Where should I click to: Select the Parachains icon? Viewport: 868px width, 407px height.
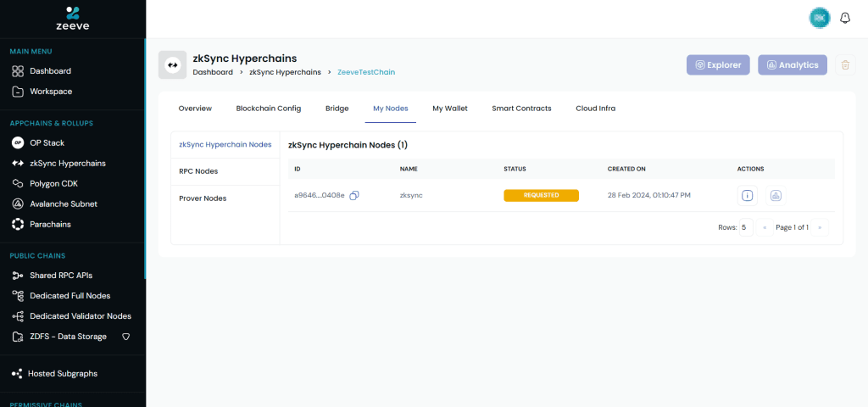18,224
